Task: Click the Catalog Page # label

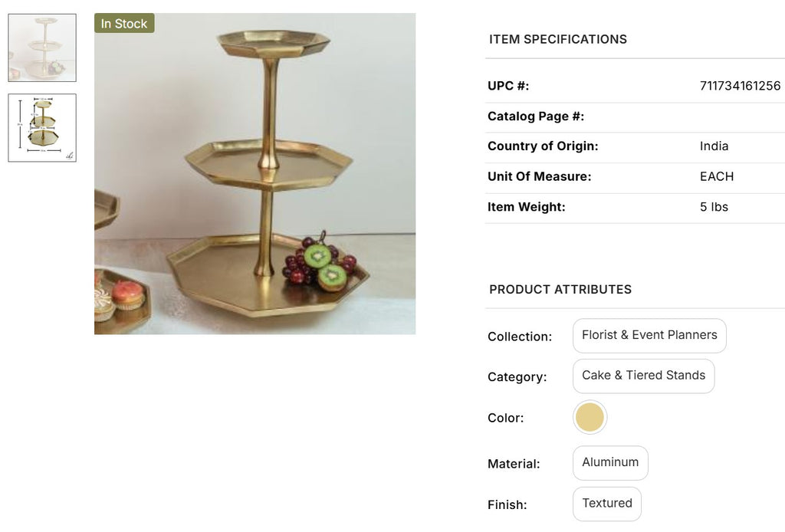Action: (x=536, y=117)
